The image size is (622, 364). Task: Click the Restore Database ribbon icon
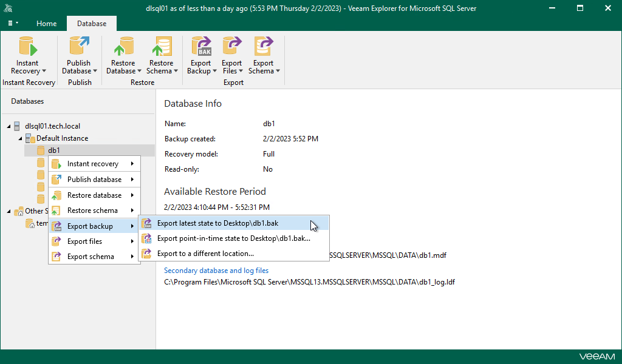pyautogui.click(x=123, y=46)
